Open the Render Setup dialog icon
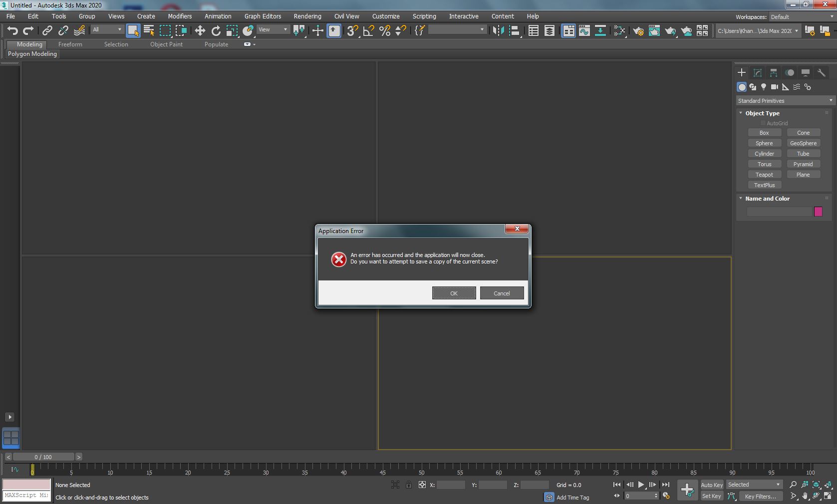 coord(638,30)
